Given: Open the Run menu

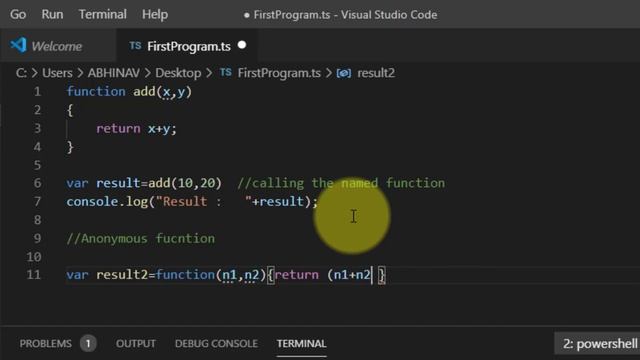Looking at the screenshot, I should click(x=52, y=14).
